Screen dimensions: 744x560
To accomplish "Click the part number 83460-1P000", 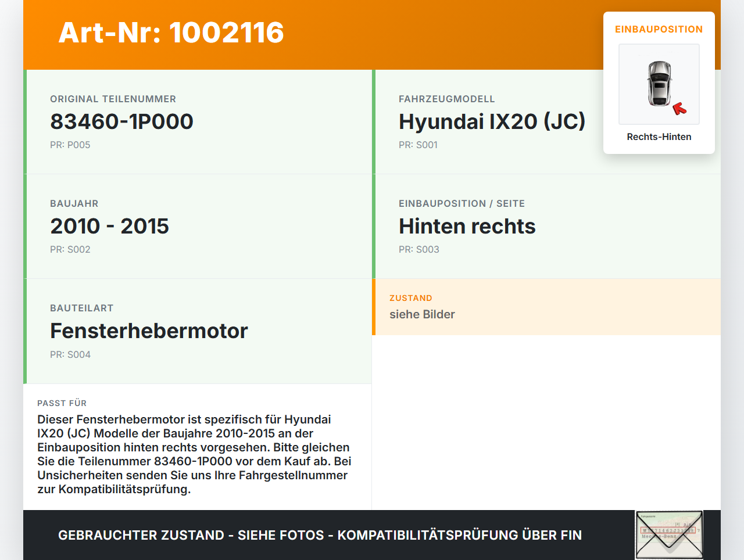I will [122, 121].
